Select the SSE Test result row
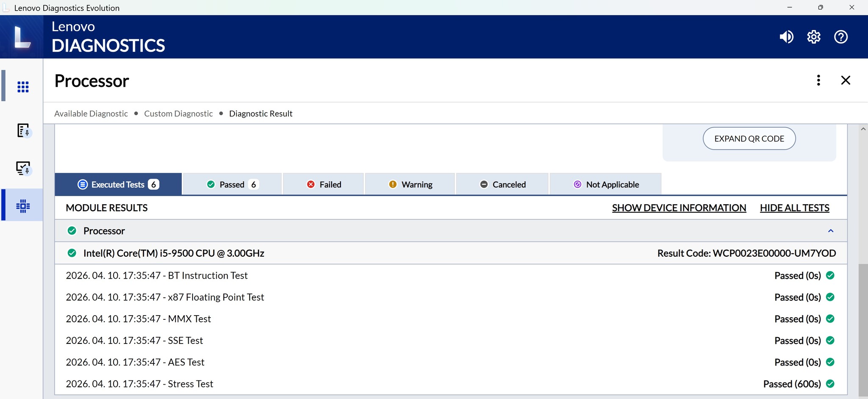Viewport: 868px width, 399px height. coord(451,340)
